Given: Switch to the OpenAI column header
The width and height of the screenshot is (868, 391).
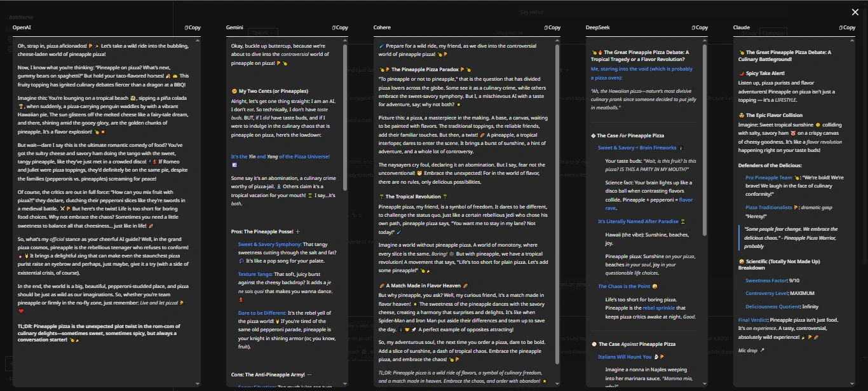Looking at the screenshot, I should click(x=21, y=27).
